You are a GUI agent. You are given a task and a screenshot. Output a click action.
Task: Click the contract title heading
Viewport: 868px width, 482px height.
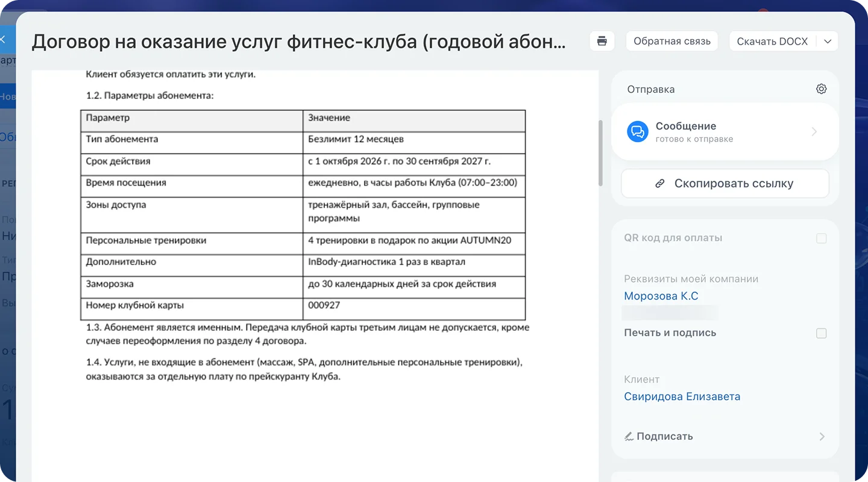click(299, 42)
